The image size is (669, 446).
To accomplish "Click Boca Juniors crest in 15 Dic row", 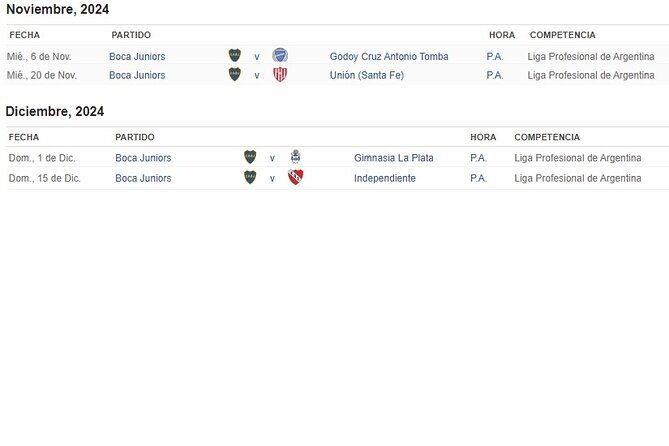I will click(x=250, y=178).
